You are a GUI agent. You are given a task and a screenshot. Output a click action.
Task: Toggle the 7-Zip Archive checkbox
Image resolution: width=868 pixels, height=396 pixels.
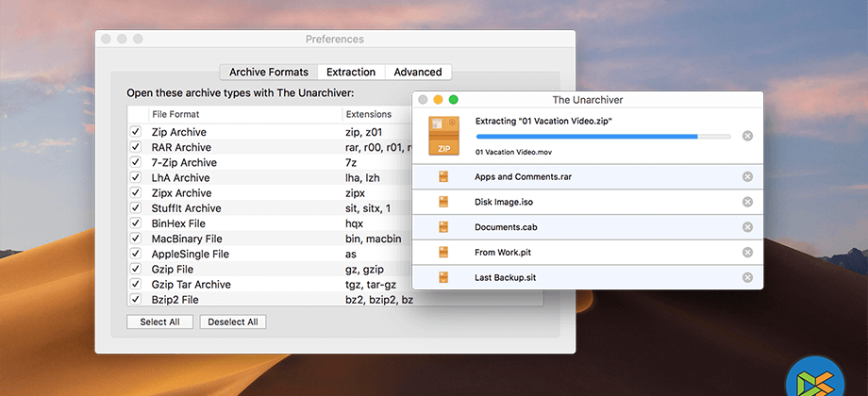click(x=136, y=162)
